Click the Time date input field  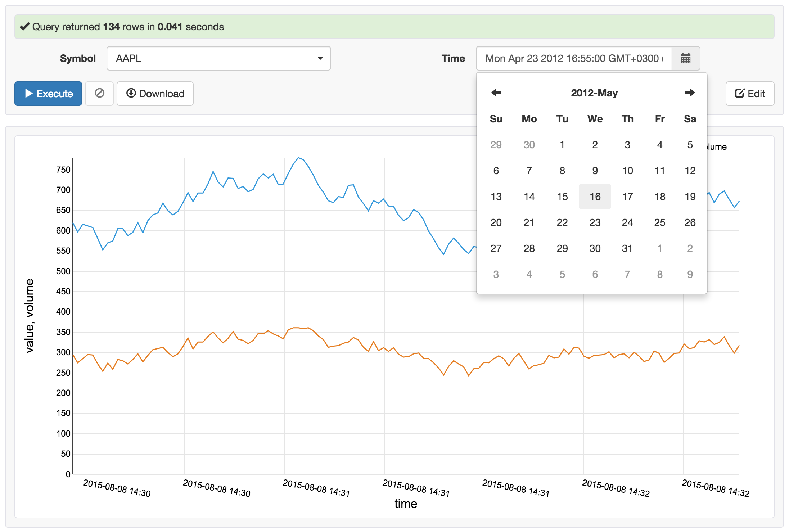(x=573, y=58)
